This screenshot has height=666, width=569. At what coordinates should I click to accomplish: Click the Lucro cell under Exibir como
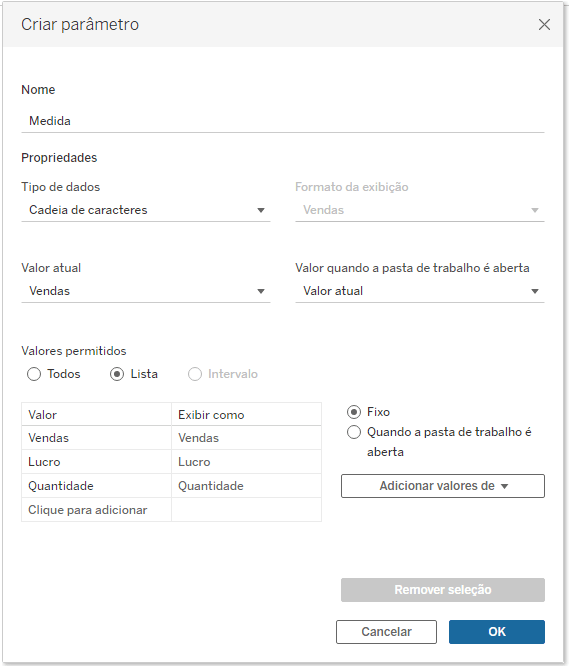(x=246, y=462)
